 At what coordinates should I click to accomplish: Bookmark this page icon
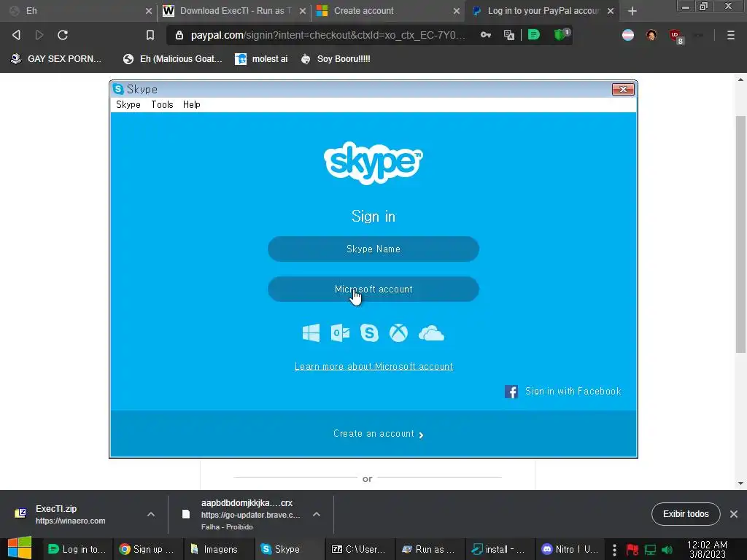pos(150,35)
